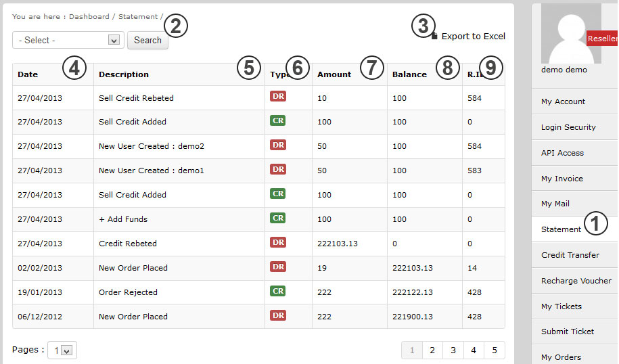This screenshot has height=364, width=619.
Task: Select Submit Ticket from sidebar
Action: pyautogui.click(x=568, y=332)
